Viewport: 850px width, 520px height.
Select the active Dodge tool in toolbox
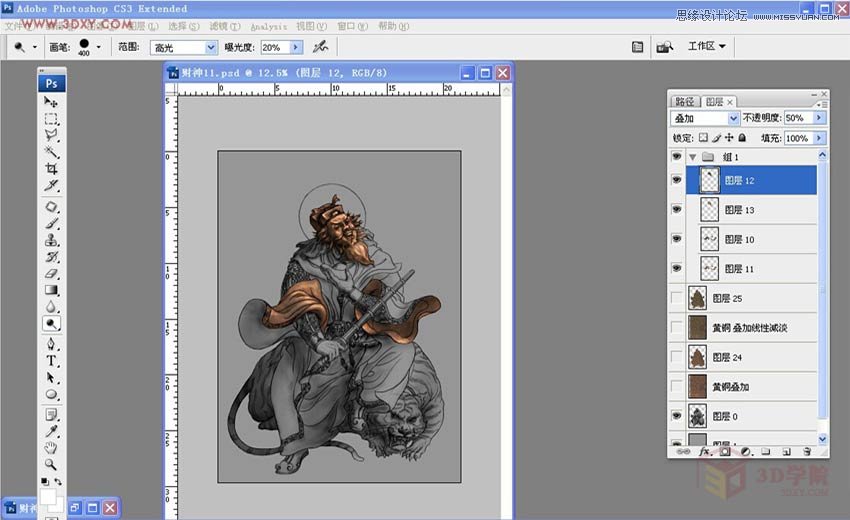coord(51,324)
